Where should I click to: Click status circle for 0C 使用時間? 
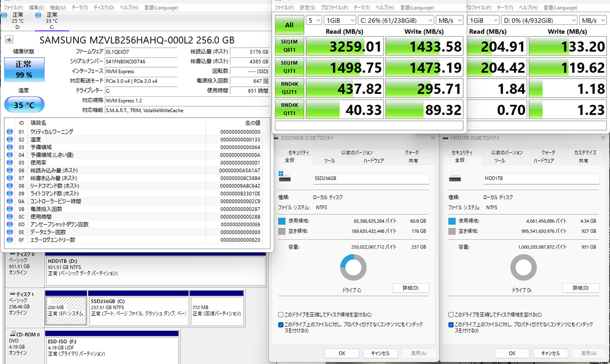tap(10, 217)
